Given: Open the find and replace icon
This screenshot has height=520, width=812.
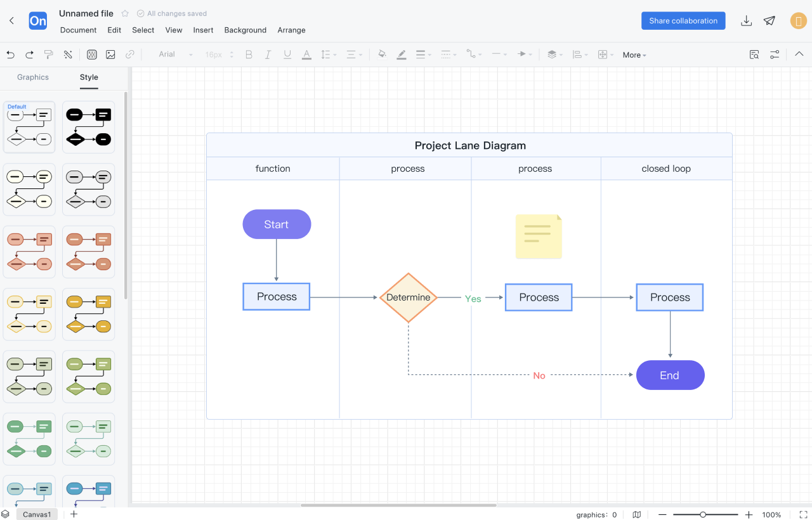Looking at the screenshot, I should click(754, 55).
